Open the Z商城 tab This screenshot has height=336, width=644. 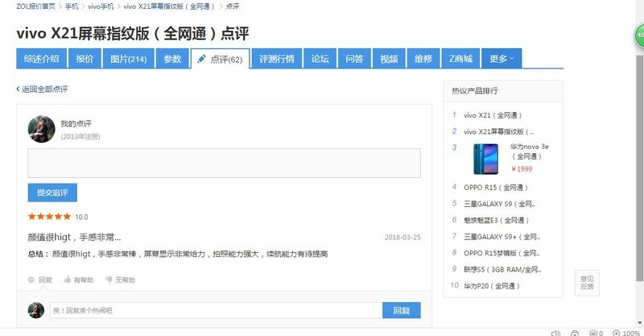tap(460, 59)
